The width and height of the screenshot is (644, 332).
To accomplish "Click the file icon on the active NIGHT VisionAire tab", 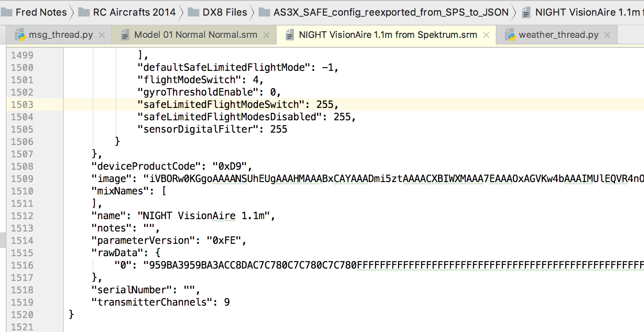I will point(290,35).
